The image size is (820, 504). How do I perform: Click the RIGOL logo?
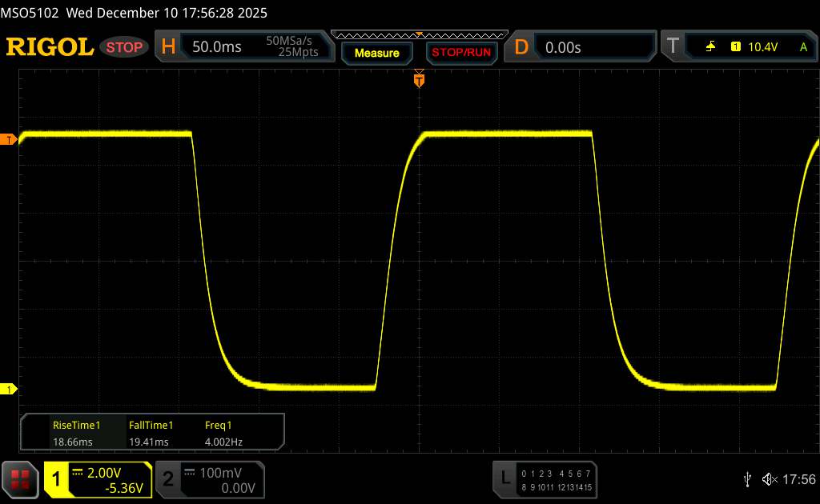pos(50,47)
